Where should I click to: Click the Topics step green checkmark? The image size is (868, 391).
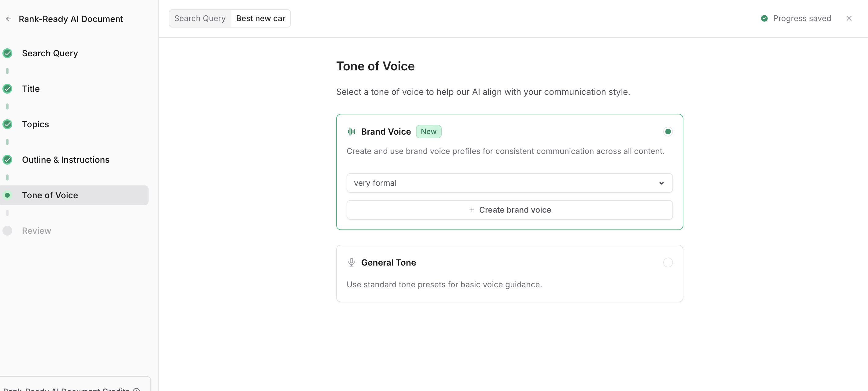tap(7, 124)
